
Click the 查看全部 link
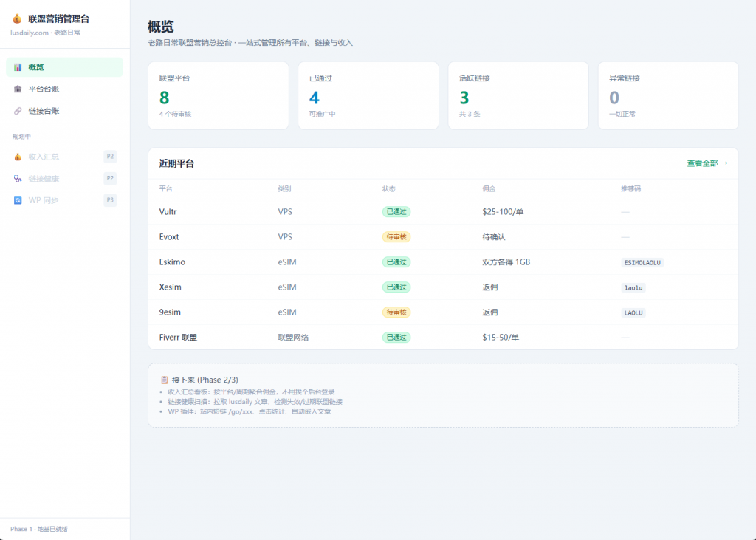point(707,163)
